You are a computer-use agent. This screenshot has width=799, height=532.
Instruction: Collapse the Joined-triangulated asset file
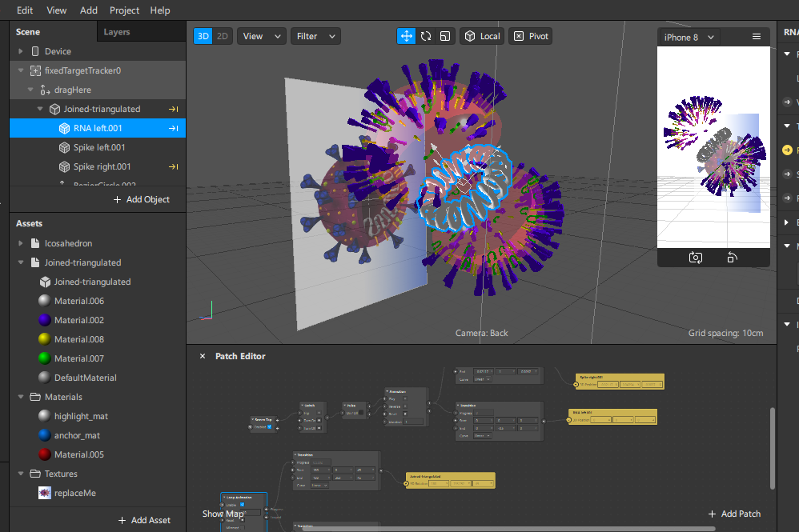click(20, 262)
